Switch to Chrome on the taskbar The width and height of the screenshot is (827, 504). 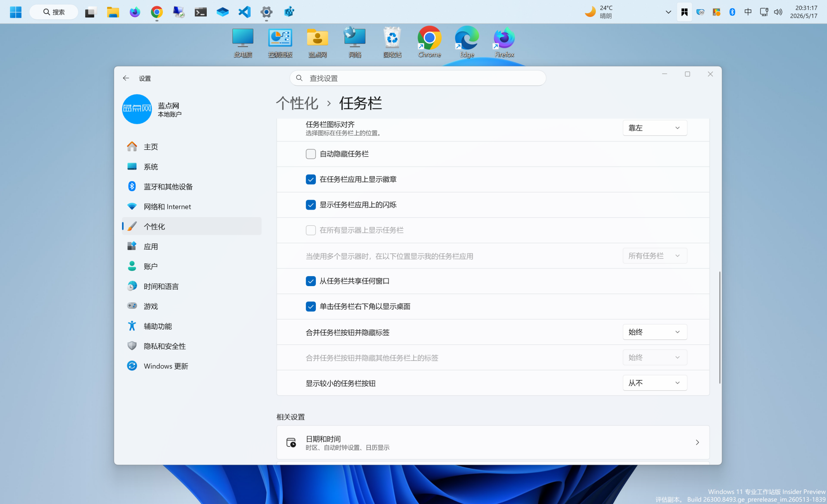point(157,12)
